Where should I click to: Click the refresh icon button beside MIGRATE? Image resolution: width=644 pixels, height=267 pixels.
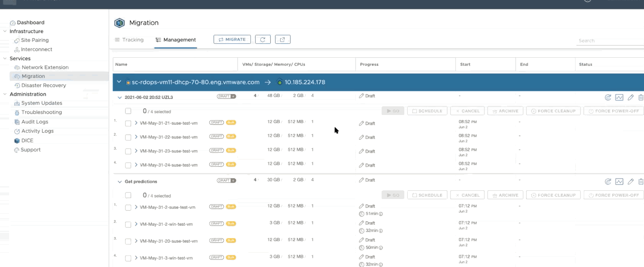(x=263, y=40)
